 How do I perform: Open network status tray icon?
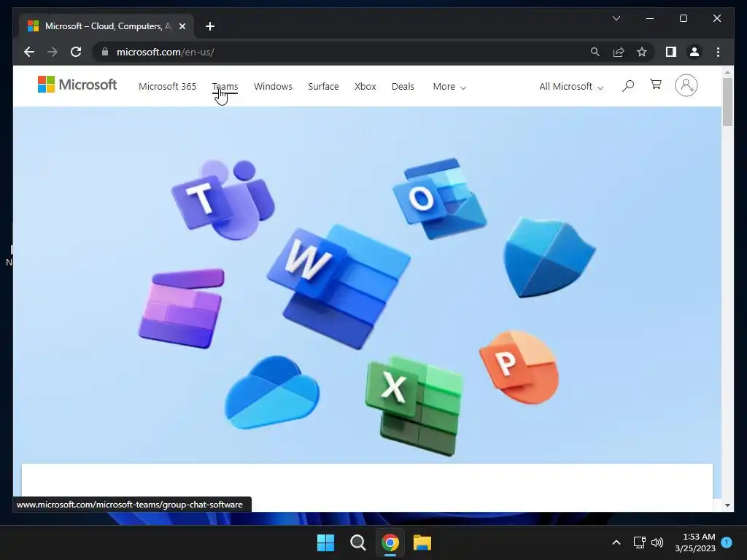[639, 542]
